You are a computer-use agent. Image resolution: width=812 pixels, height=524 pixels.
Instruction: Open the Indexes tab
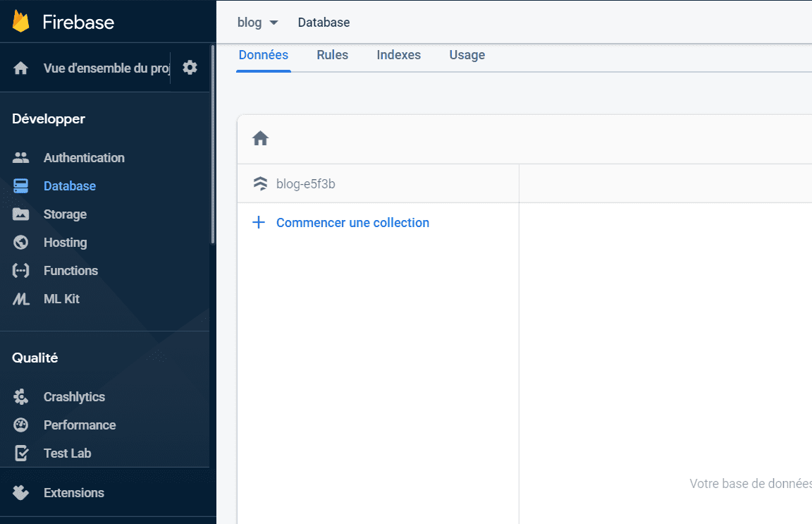398,55
